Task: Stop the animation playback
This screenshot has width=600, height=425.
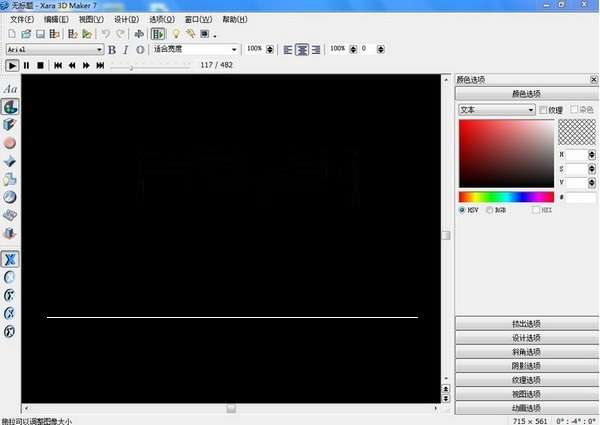Action: (x=40, y=65)
